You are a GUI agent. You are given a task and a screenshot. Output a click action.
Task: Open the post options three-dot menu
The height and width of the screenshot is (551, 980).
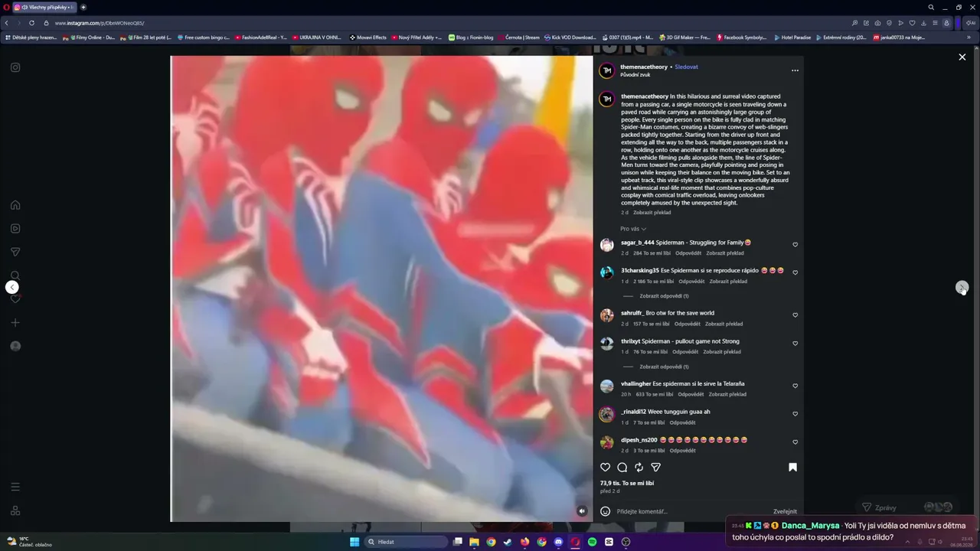[x=795, y=70]
